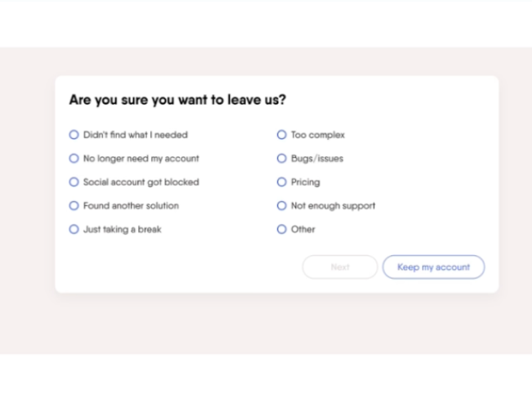Viewport: 532px width, 395px height.
Task: Click the "Didn't find what I needed" label text
Action: (x=136, y=135)
